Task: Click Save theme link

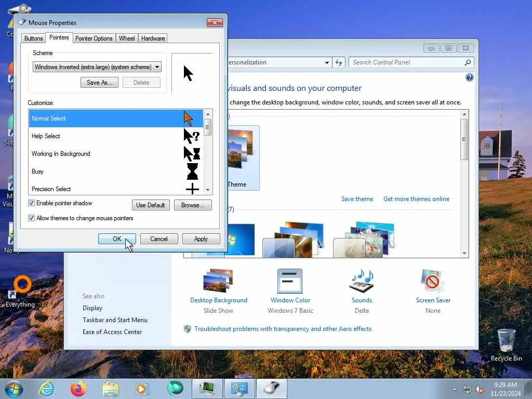Action: pyautogui.click(x=357, y=199)
